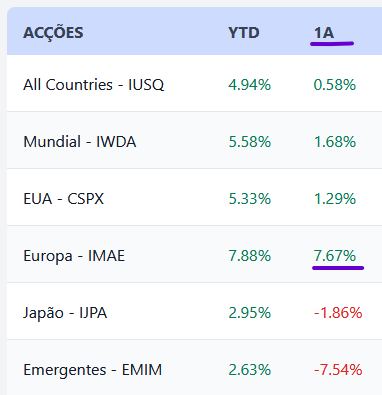Select the EUA - CSPX entry
The image size is (382, 395).
point(64,199)
